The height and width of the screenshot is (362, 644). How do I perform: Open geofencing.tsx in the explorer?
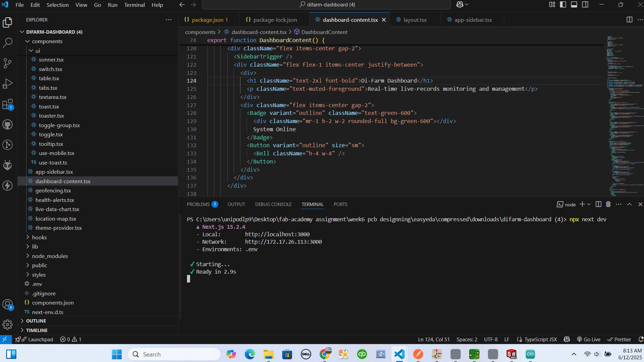[53, 190]
